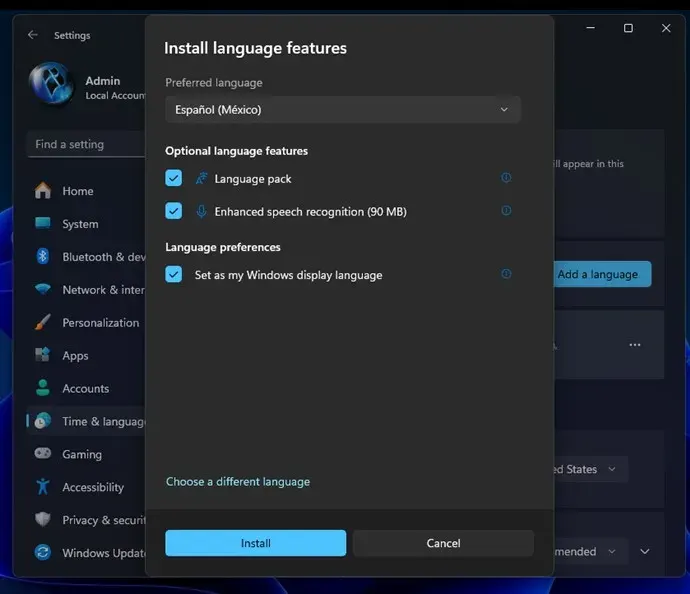Click info icon next to Language pack
This screenshot has width=690, height=594.
coord(506,177)
